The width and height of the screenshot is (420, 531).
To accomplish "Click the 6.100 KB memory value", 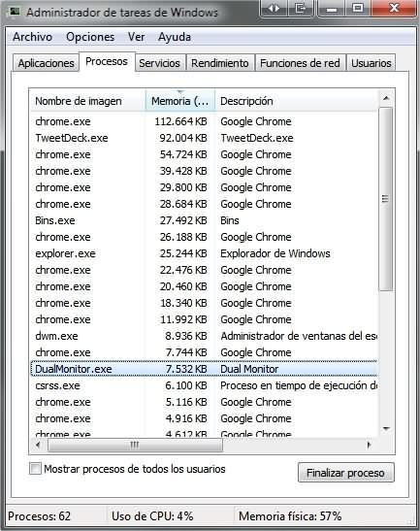I will tap(186, 385).
